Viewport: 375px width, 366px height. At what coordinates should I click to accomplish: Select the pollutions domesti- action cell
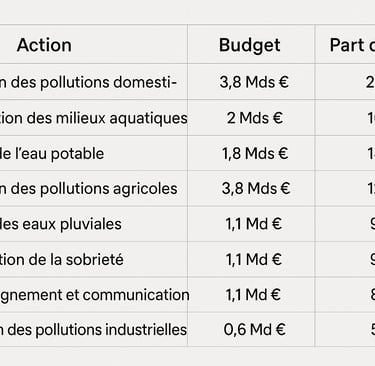click(x=93, y=82)
